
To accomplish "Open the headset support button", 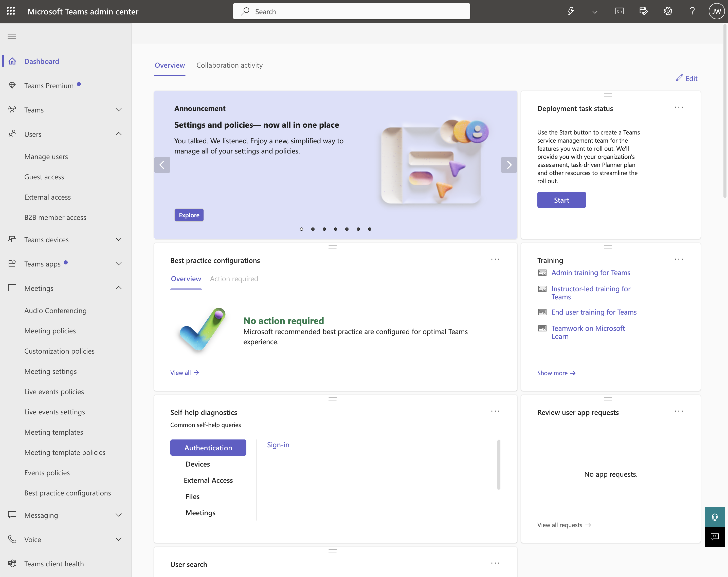I will [715, 517].
